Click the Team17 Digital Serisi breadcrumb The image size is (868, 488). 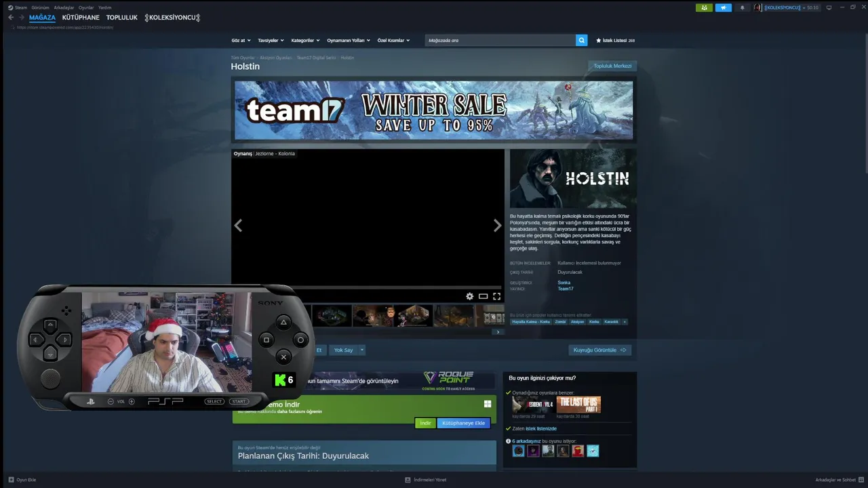point(316,58)
